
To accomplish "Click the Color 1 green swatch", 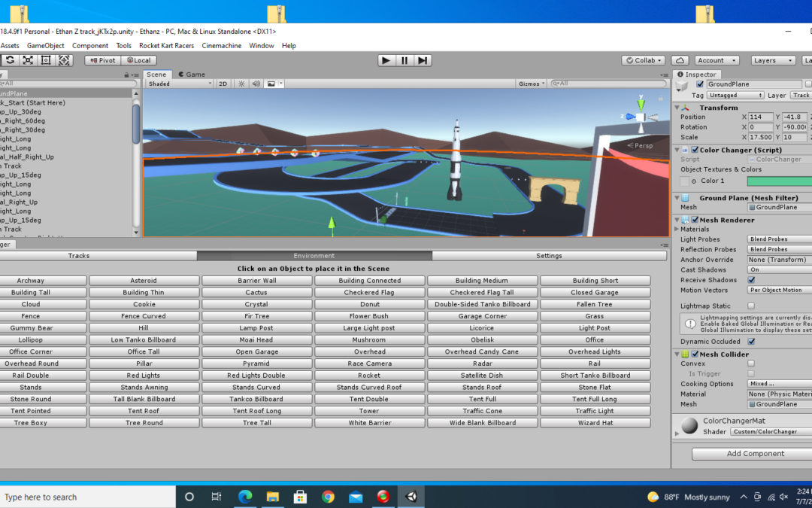I will click(780, 181).
